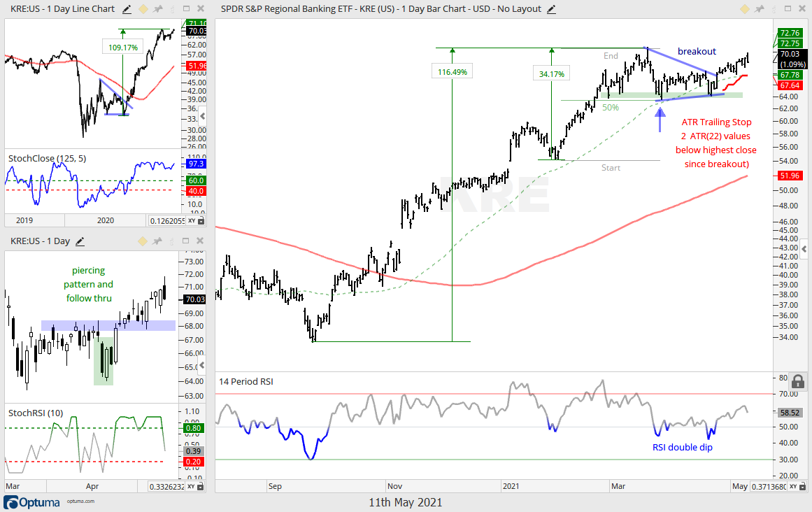812x512 pixels.
Task: Click 0.1262055 scale value field in Line Chart
Action: point(166,221)
